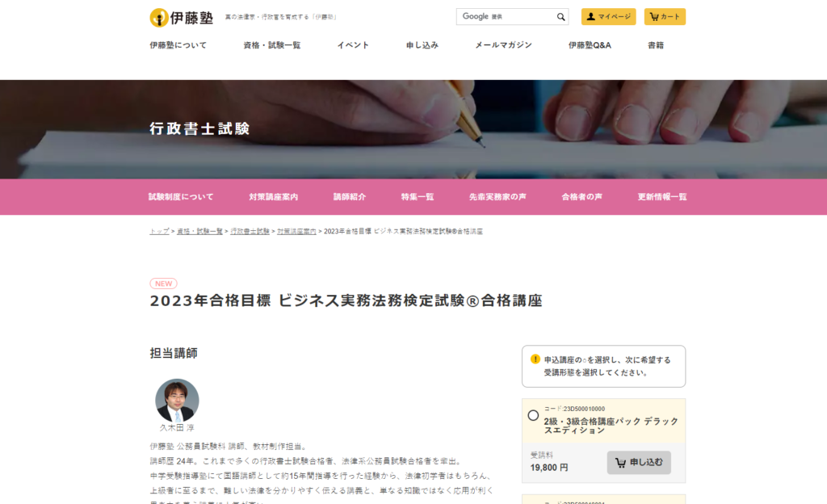Image resolution: width=827 pixels, height=504 pixels.
Task: Click the price 19,800 円
Action: (x=549, y=468)
